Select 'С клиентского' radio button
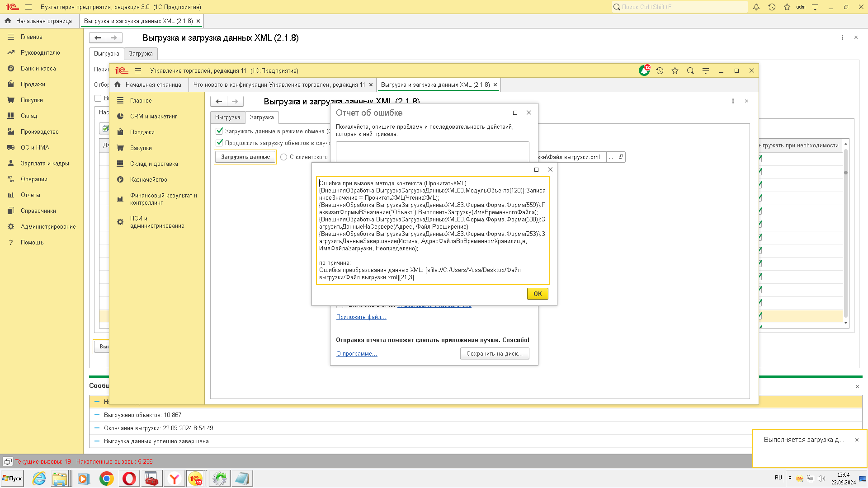The image size is (868, 488). [283, 157]
